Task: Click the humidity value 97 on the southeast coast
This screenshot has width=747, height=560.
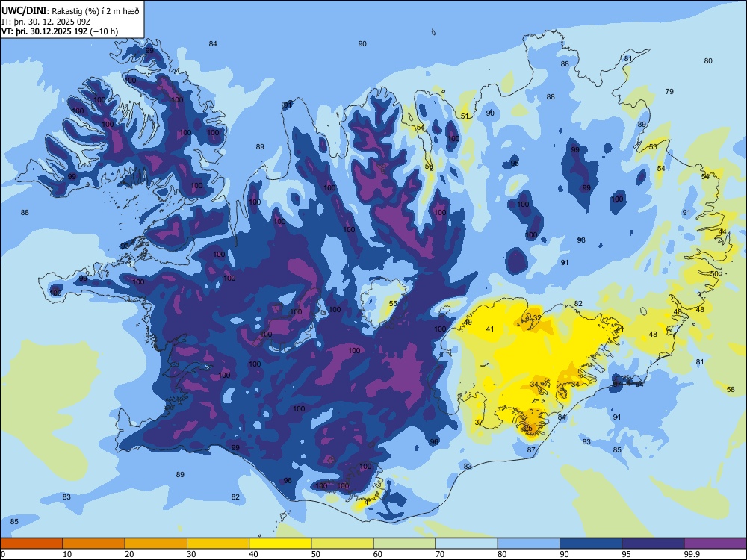Action: (x=617, y=384)
